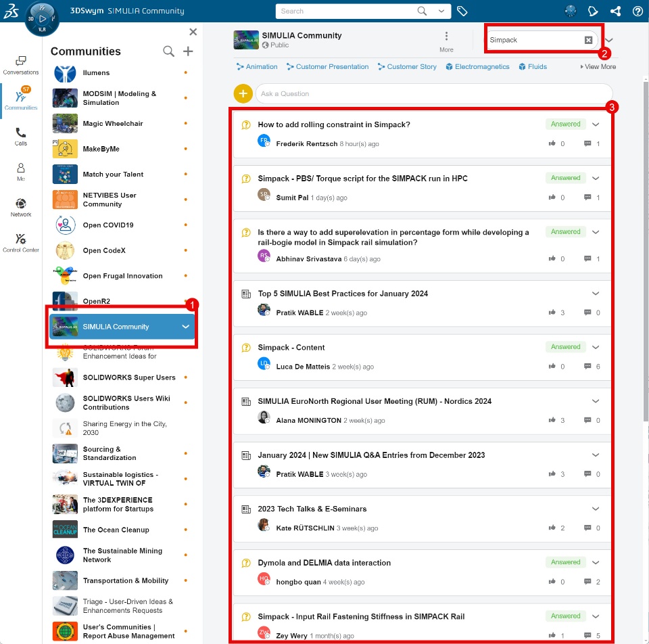
Task: Open Conversations in the left sidebar
Action: point(21,66)
